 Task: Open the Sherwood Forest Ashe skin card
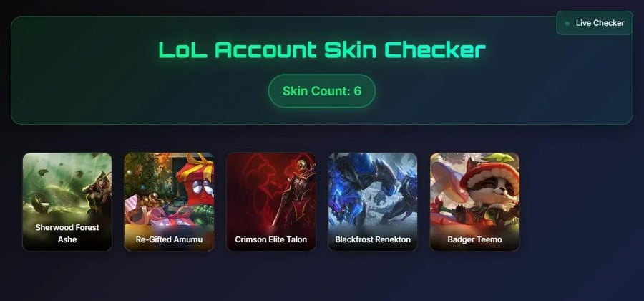pos(67,202)
